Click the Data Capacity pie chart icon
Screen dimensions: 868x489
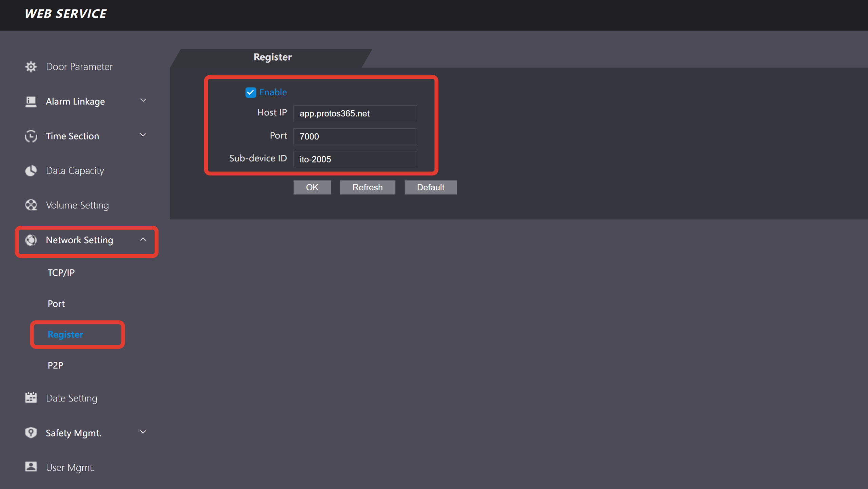(x=31, y=171)
